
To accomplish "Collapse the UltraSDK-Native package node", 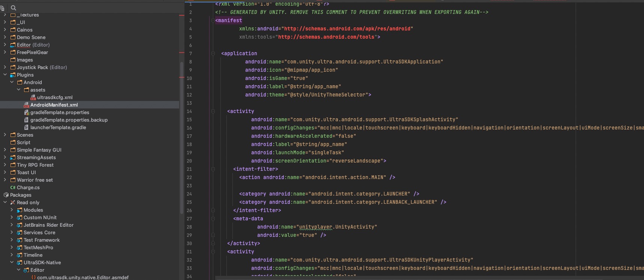I will pyautogui.click(x=12, y=263).
